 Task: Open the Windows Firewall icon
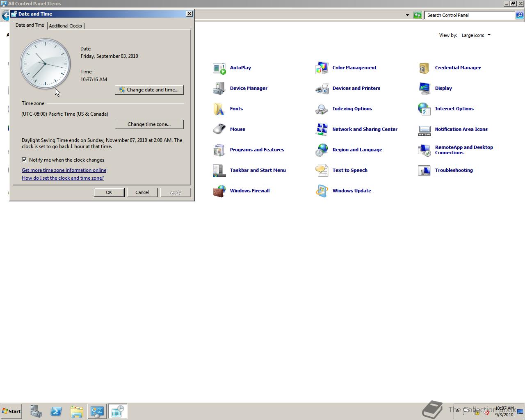tap(219, 191)
